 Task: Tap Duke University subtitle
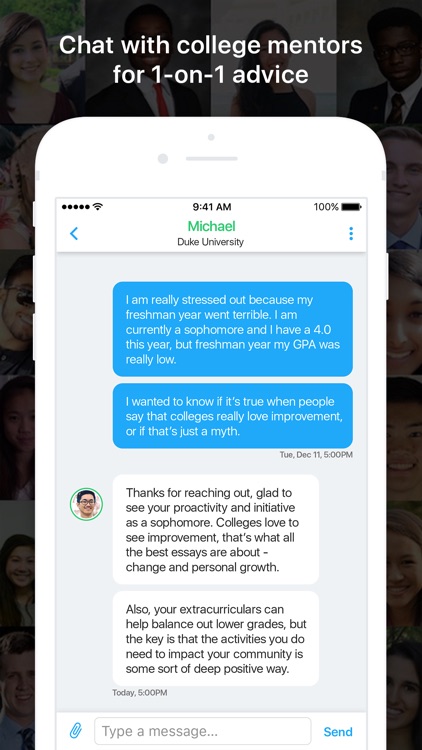tap(211, 242)
